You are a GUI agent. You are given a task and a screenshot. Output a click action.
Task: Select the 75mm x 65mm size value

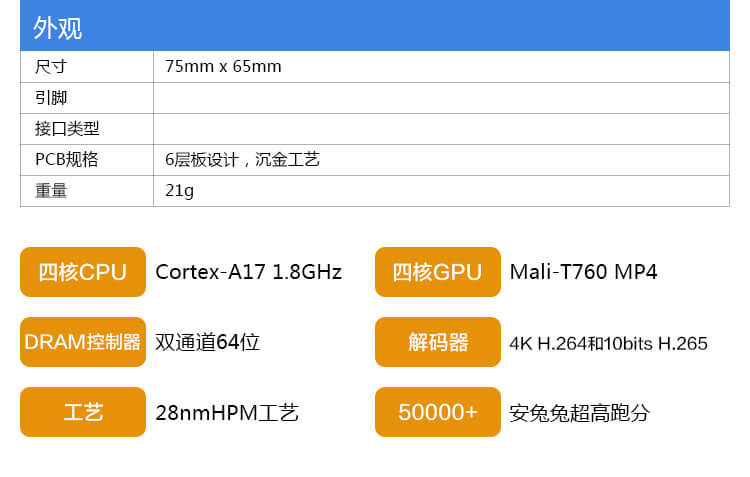tap(223, 67)
